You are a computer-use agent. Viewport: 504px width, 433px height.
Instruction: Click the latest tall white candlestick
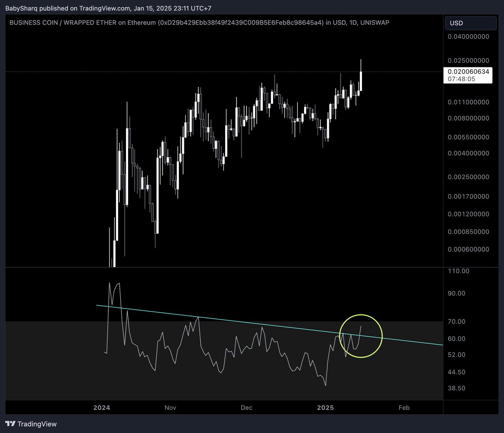coord(361,81)
